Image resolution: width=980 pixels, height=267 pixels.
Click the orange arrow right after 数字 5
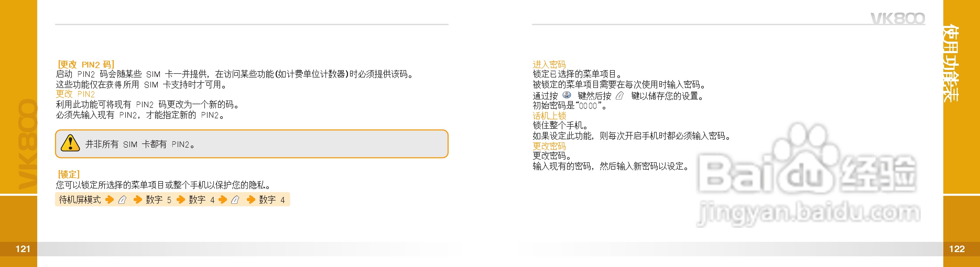181,200
